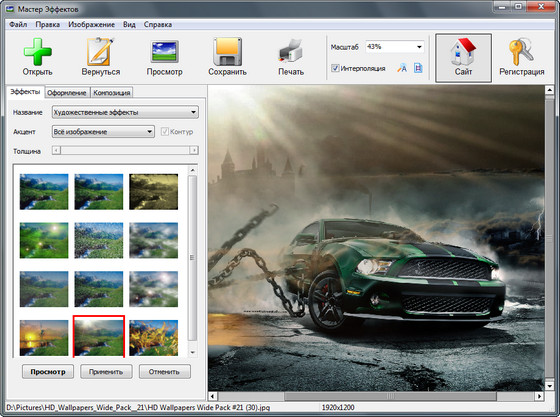
Task: Click the Отменить button
Action: 164,372
